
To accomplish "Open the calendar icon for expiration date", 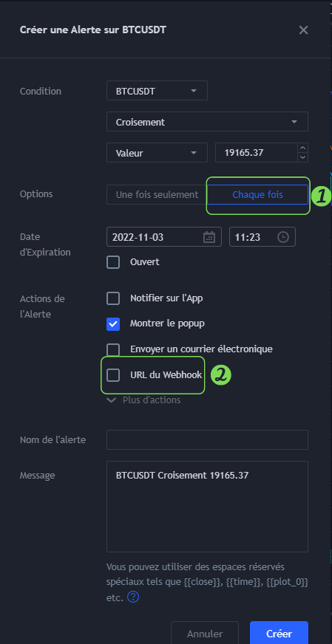I will tap(209, 237).
